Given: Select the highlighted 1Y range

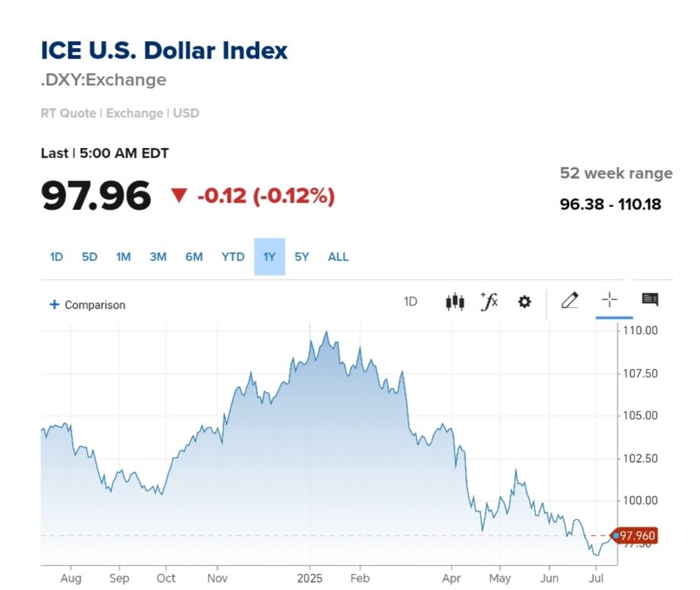Looking at the screenshot, I should [270, 257].
